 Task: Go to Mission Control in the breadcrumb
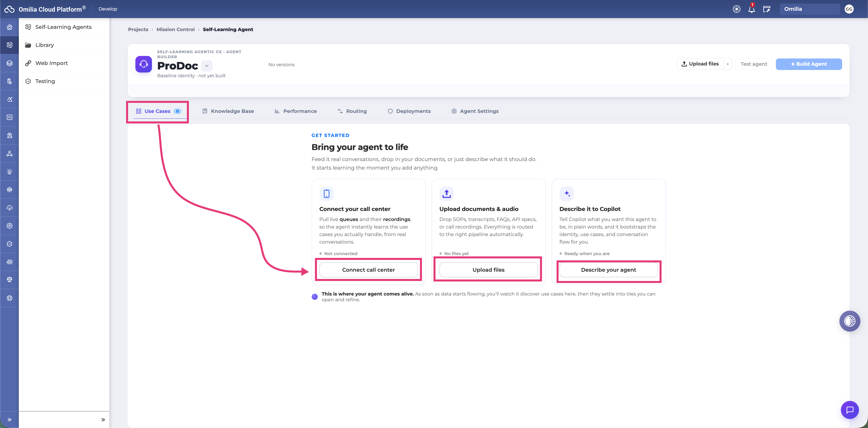point(176,30)
